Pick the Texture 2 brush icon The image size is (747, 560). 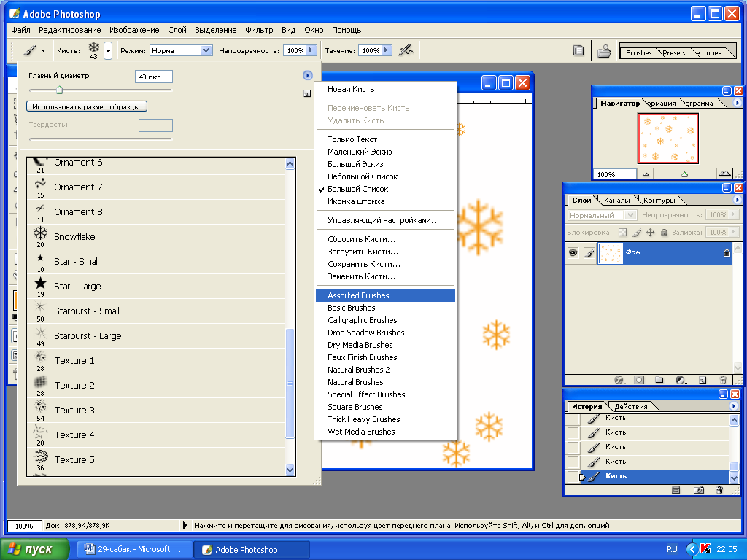(41, 382)
